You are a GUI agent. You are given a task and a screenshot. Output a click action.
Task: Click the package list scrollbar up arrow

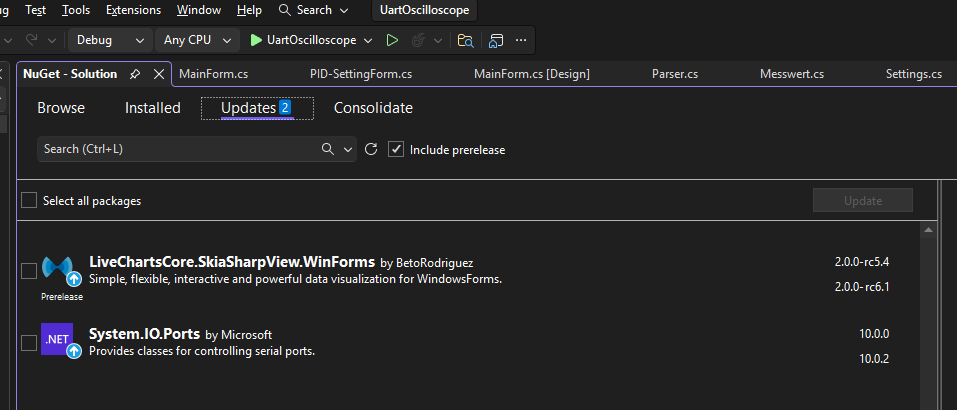click(x=928, y=229)
